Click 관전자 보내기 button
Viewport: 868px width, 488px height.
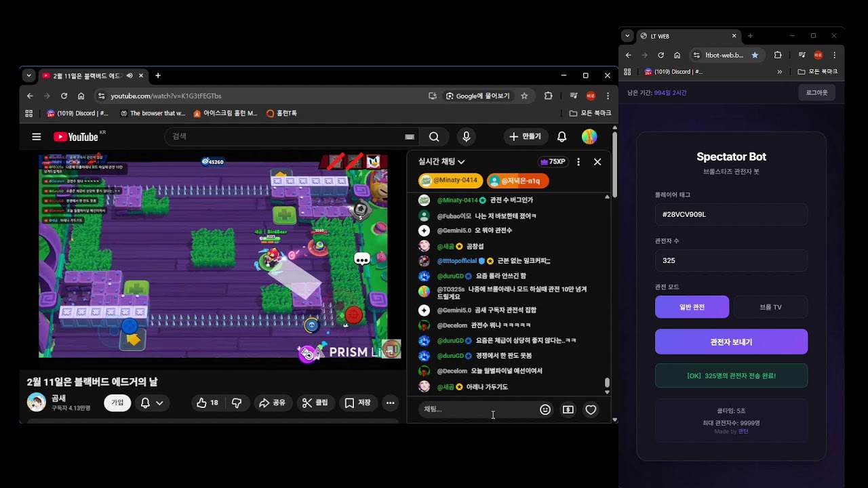pos(731,342)
